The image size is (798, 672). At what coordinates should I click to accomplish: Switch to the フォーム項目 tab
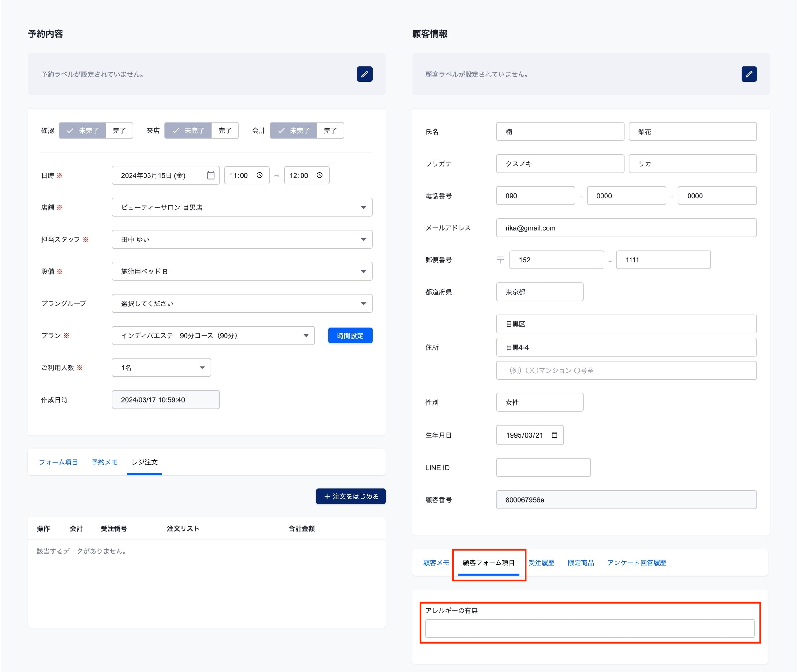pyautogui.click(x=58, y=462)
